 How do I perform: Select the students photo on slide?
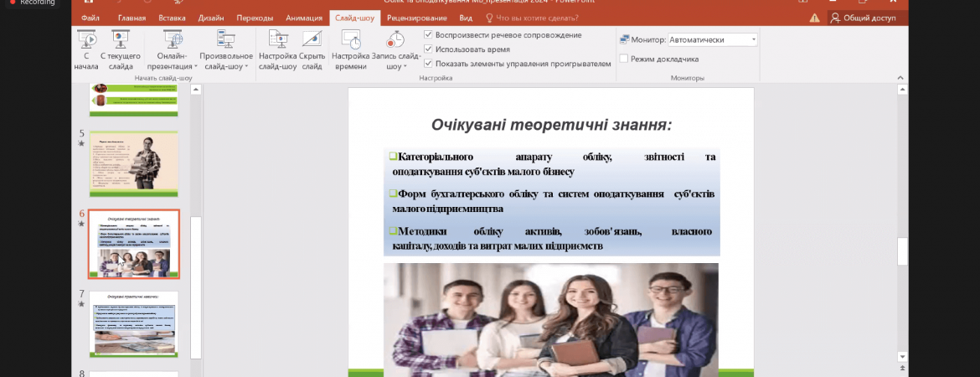pyautogui.click(x=550, y=319)
